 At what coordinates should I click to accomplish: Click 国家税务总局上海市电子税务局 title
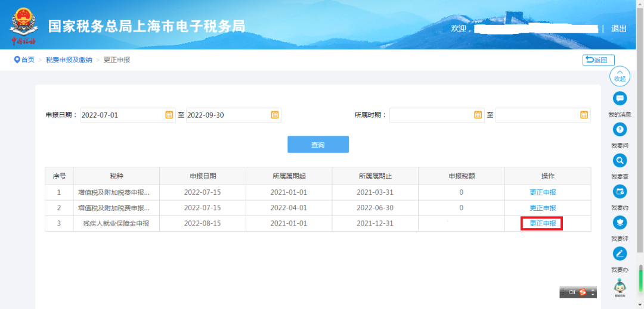pyautogui.click(x=147, y=26)
